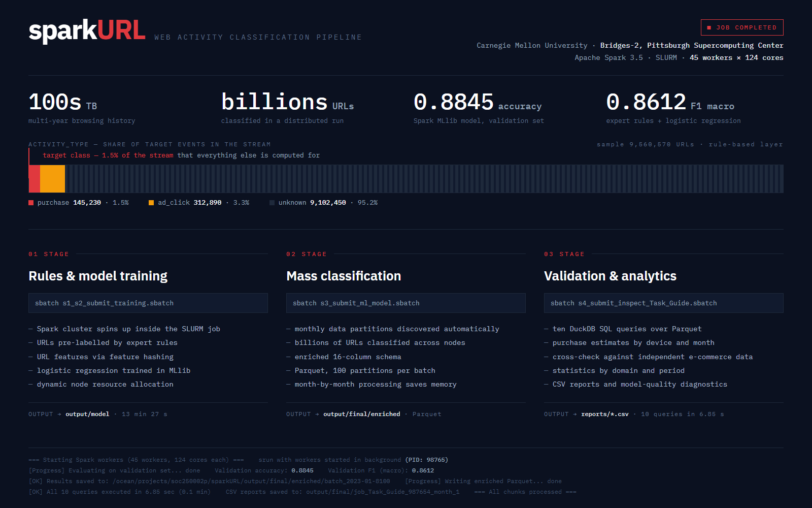This screenshot has width=812, height=508.
Task: Click the 100s TB metric
Action: tap(62, 102)
